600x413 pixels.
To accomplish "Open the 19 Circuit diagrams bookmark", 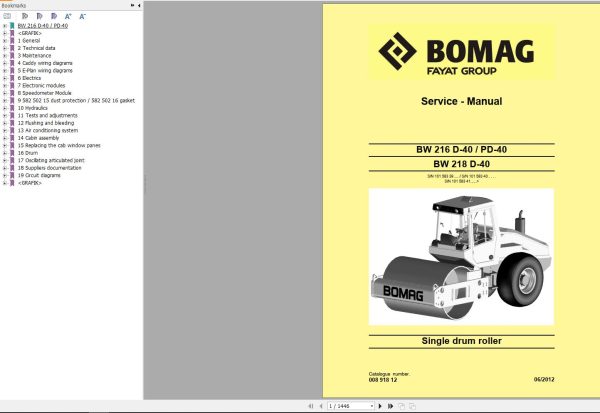I will coord(39,175).
